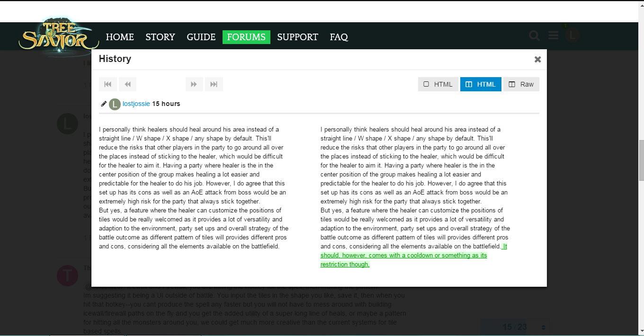Viewport: 644px width, 336px height.
Task: Open the FORUMS nav tab
Action: [x=246, y=37]
